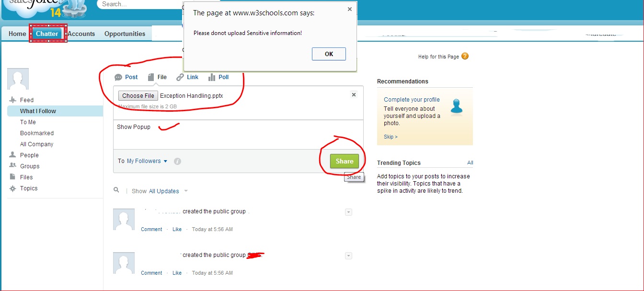644x291 pixels.
Task: Click the green Share button
Action: click(344, 161)
